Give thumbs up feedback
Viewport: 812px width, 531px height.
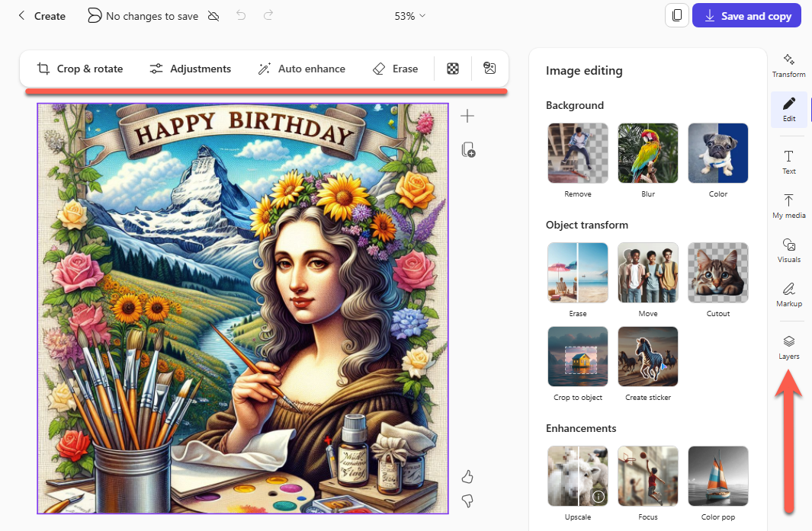click(467, 476)
